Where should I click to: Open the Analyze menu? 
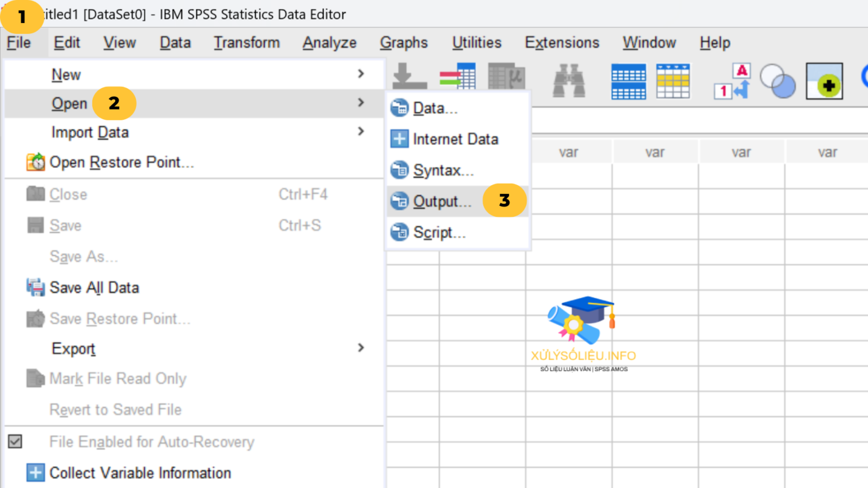tap(329, 43)
